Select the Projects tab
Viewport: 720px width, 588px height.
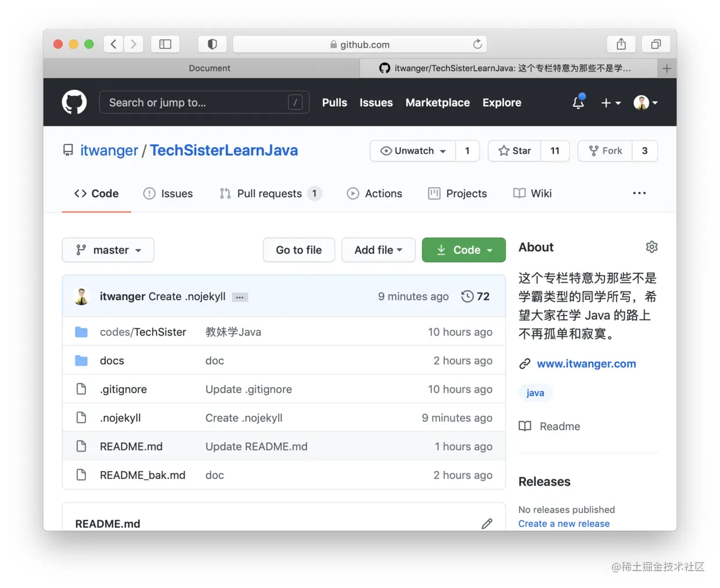(x=458, y=194)
